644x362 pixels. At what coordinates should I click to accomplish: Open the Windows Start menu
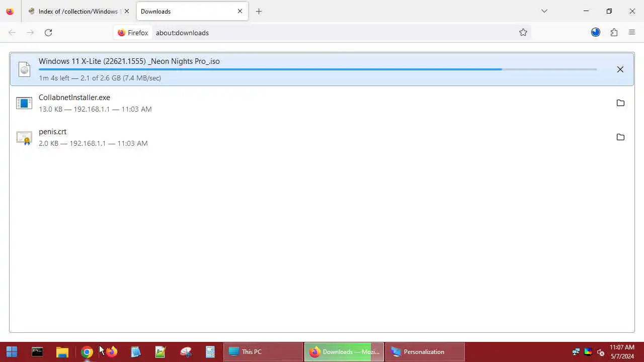[x=12, y=352]
